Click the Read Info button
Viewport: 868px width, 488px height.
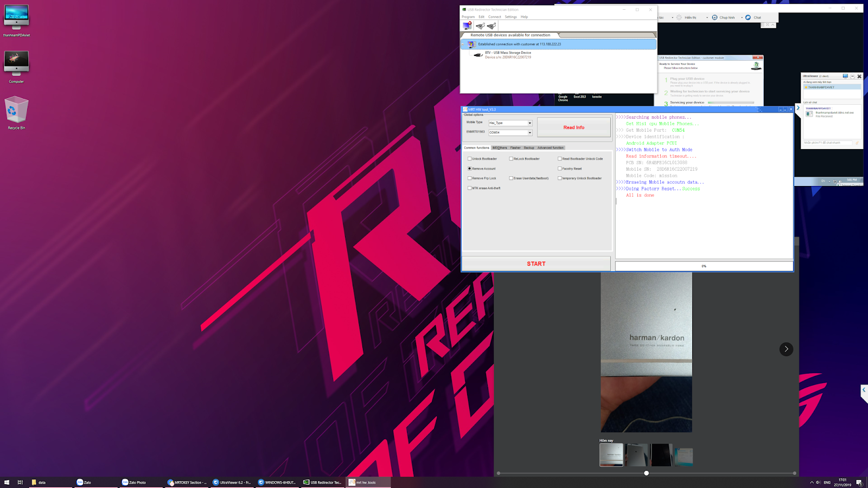pos(574,127)
